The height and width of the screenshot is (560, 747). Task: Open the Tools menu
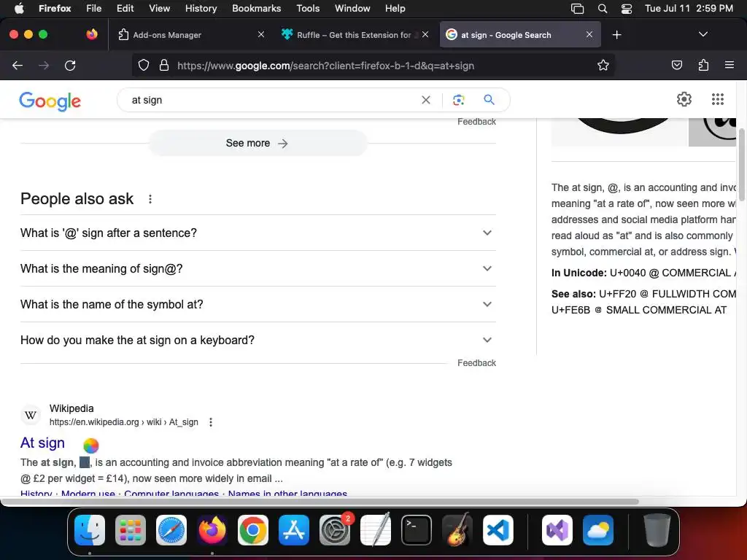308,9
